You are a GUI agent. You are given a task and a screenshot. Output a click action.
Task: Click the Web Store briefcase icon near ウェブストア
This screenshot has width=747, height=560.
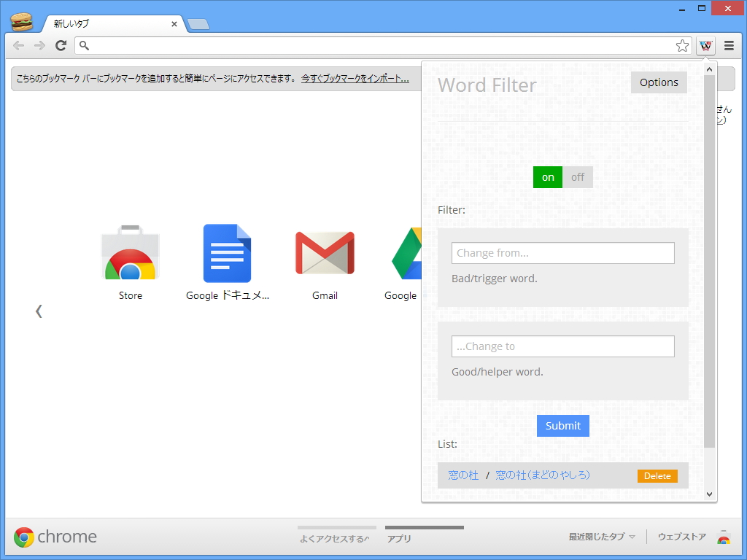723,537
